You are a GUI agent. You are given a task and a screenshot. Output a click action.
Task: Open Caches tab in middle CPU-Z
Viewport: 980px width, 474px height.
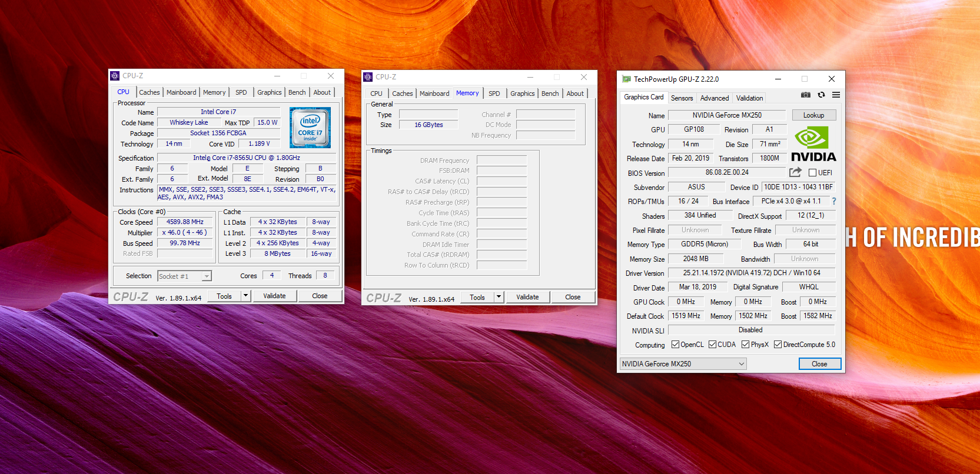tap(403, 94)
